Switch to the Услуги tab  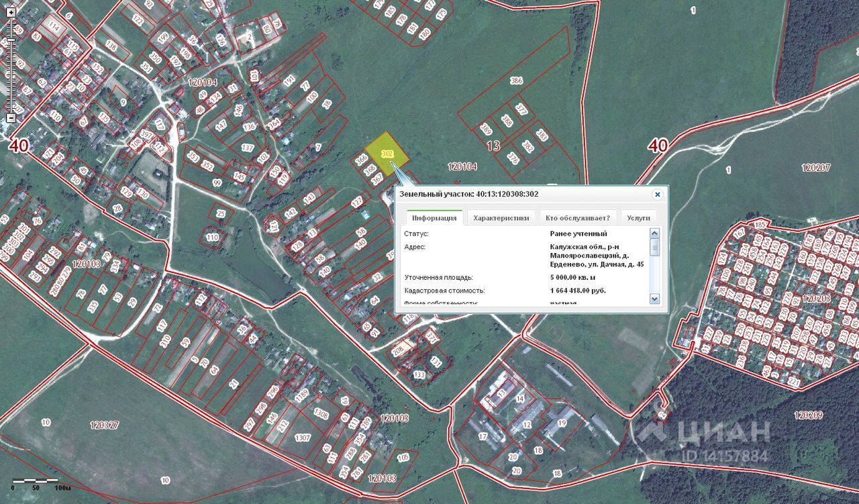coord(638,217)
